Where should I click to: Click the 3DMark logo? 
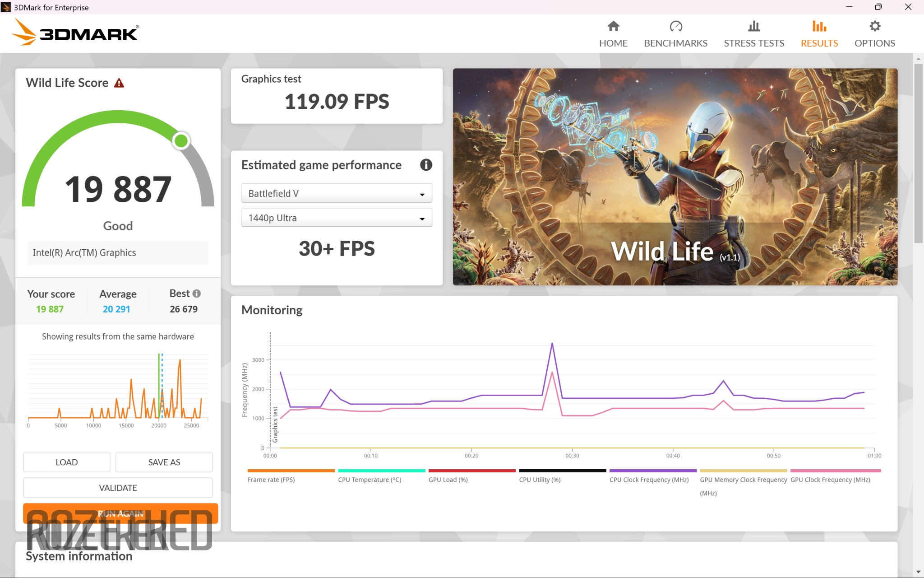pos(75,33)
